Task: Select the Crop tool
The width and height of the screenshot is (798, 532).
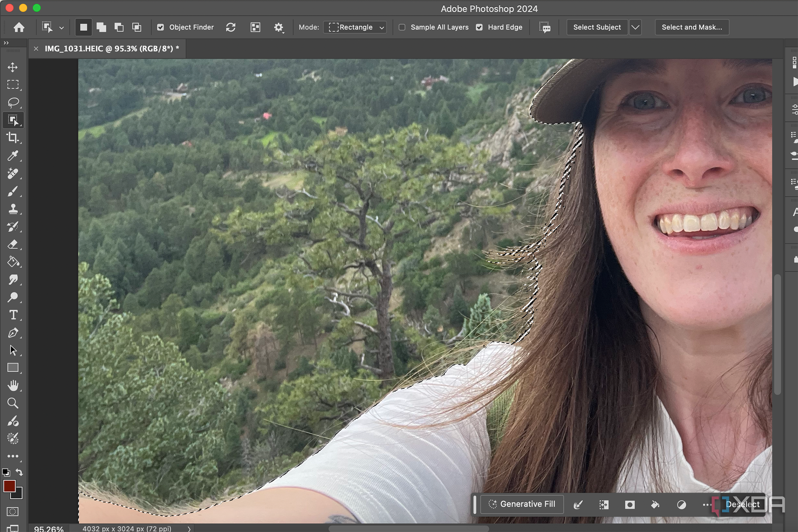Action: pos(13,138)
